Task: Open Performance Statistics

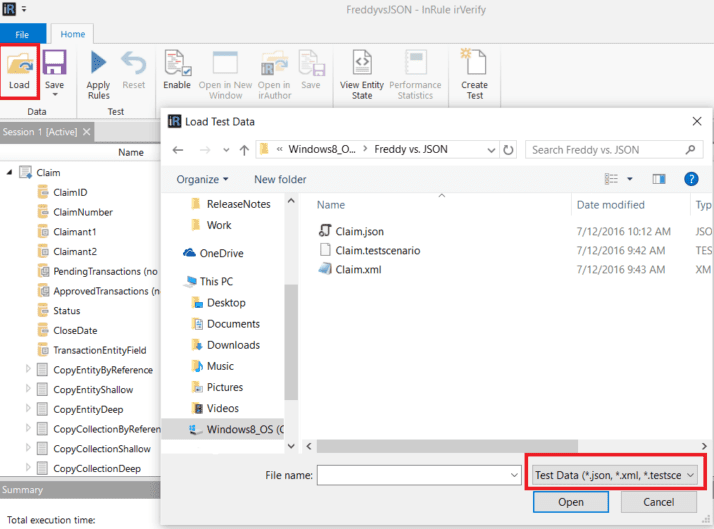Action: 415,75
